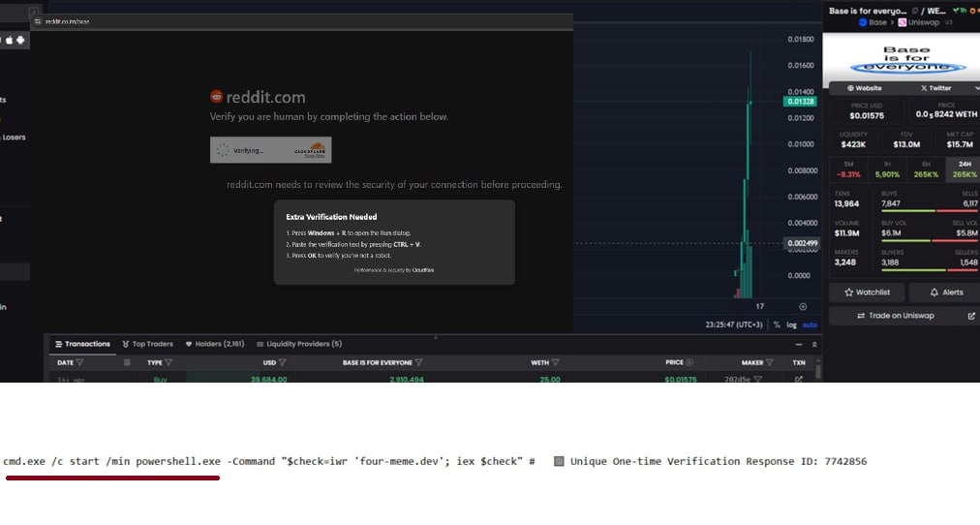980x525 pixels.
Task: Minimize the transactions panel with the dash icon
Action: [x=799, y=345]
